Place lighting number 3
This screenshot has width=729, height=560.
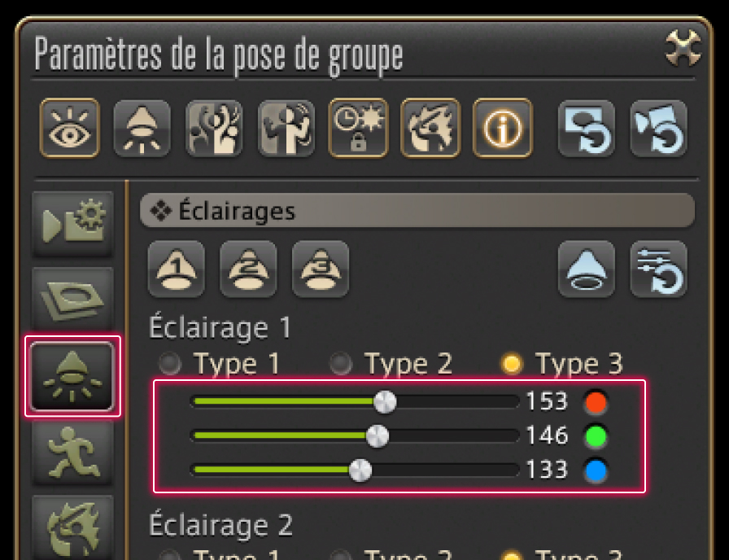pyautogui.click(x=321, y=269)
